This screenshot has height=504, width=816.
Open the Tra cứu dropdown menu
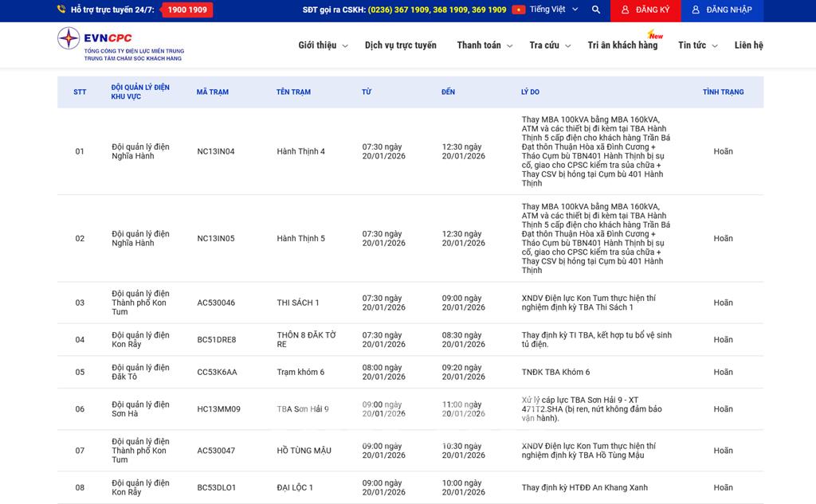pyautogui.click(x=550, y=45)
